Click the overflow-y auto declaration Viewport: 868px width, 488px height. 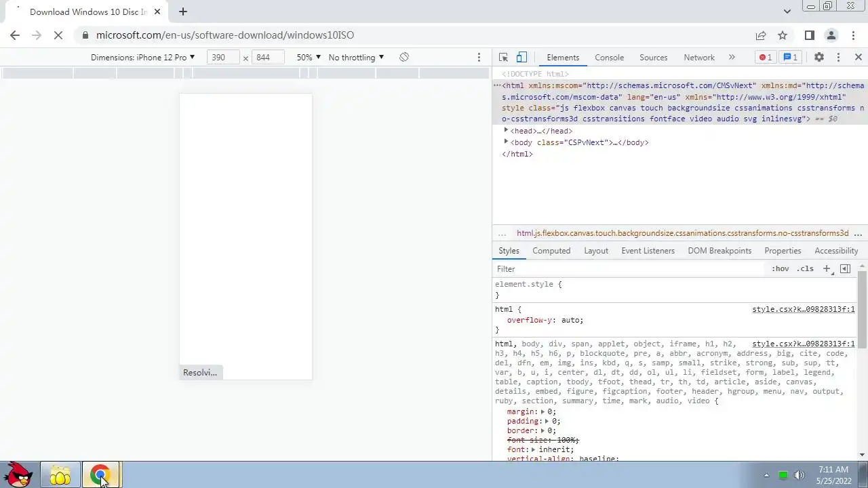(x=545, y=320)
